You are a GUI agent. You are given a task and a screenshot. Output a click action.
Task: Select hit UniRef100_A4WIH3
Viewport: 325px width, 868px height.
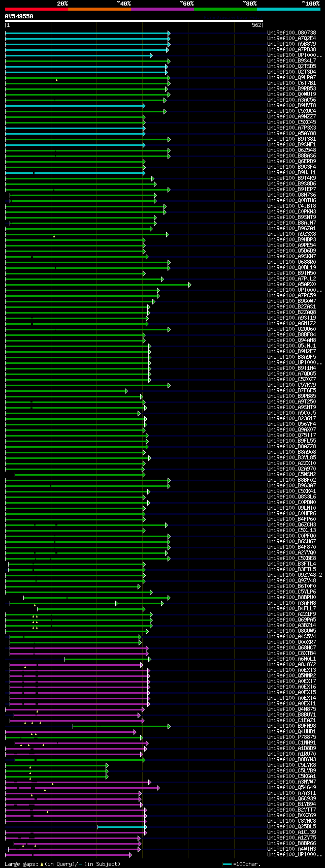291,849
